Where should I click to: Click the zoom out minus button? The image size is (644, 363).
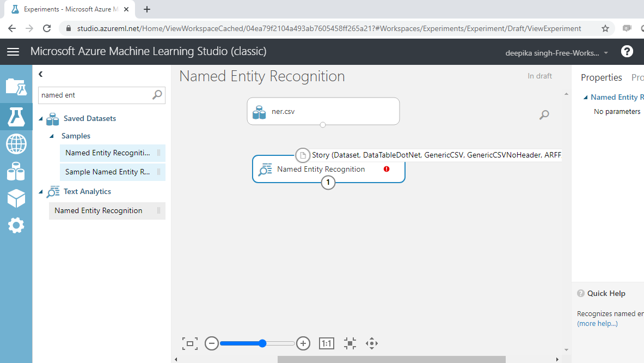(x=212, y=343)
